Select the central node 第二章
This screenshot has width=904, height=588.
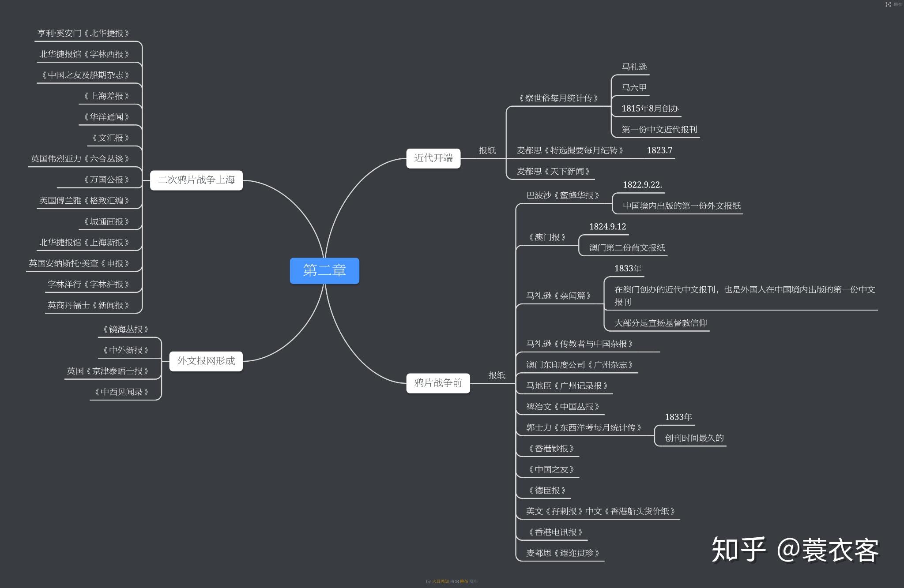324,271
